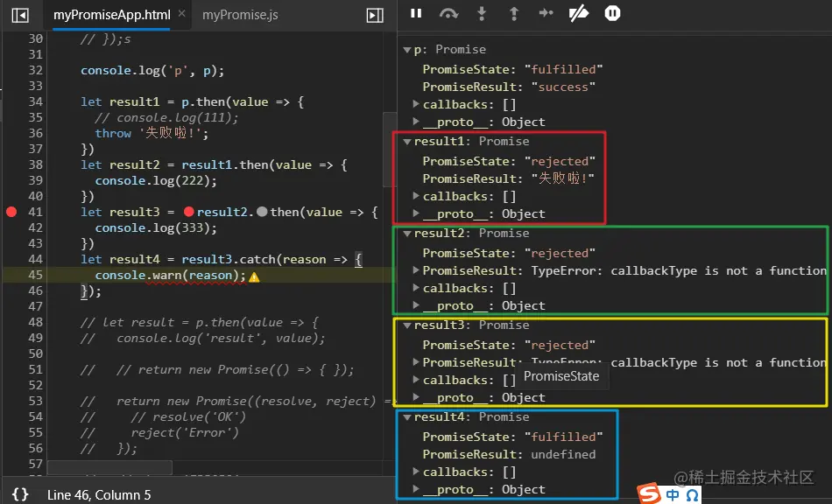This screenshot has width=832, height=504.
Task: Toggle Chinese input mode 中 icon
Action: click(x=673, y=495)
